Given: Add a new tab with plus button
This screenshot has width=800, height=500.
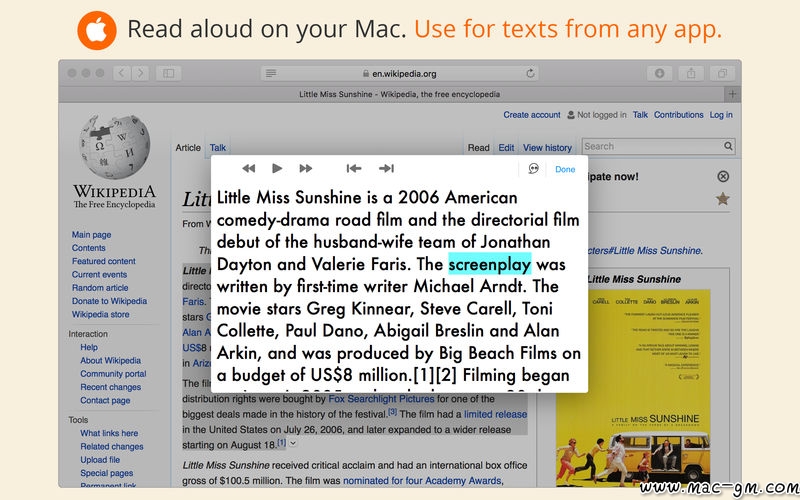Looking at the screenshot, I should pos(732,94).
